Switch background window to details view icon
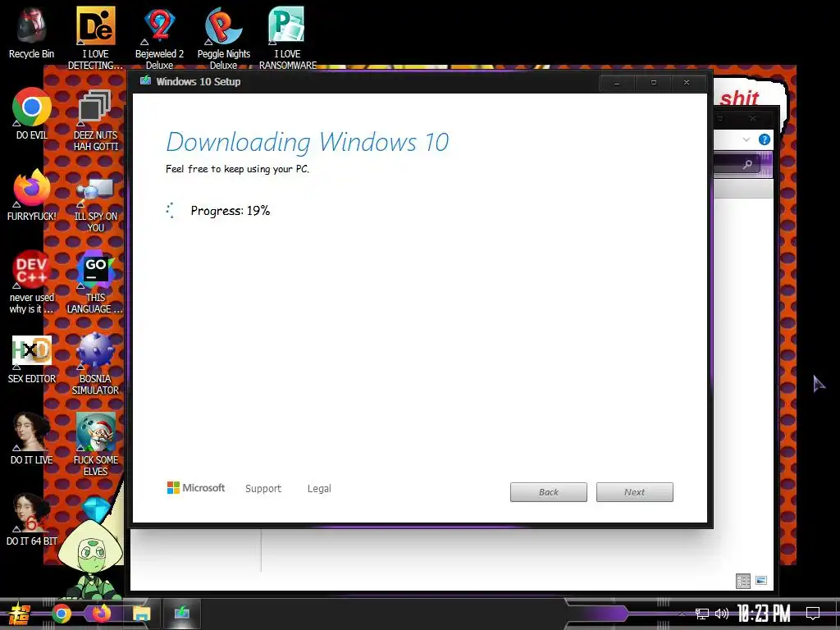The width and height of the screenshot is (840, 630). click(x=743, y=581)
